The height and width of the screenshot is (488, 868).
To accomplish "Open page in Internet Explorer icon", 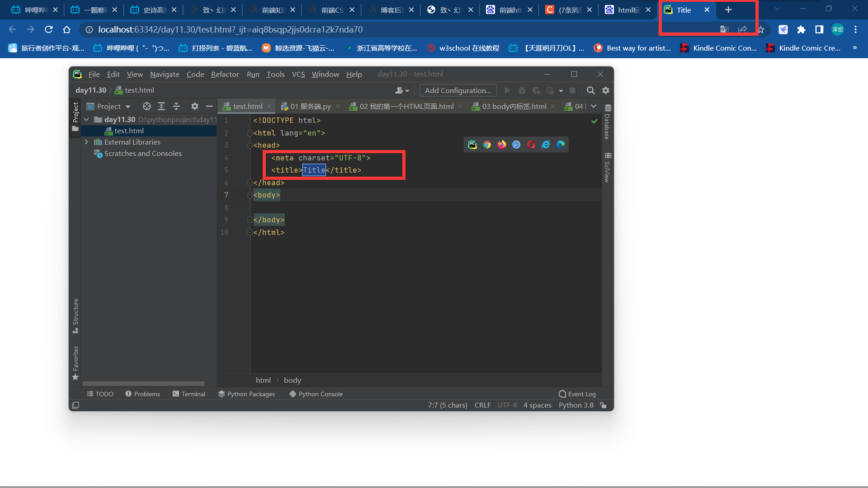I will 546,145.
